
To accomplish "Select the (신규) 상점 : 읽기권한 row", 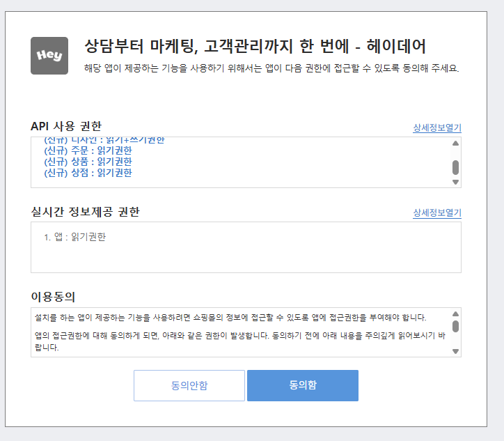I will (x=88, y=173).
